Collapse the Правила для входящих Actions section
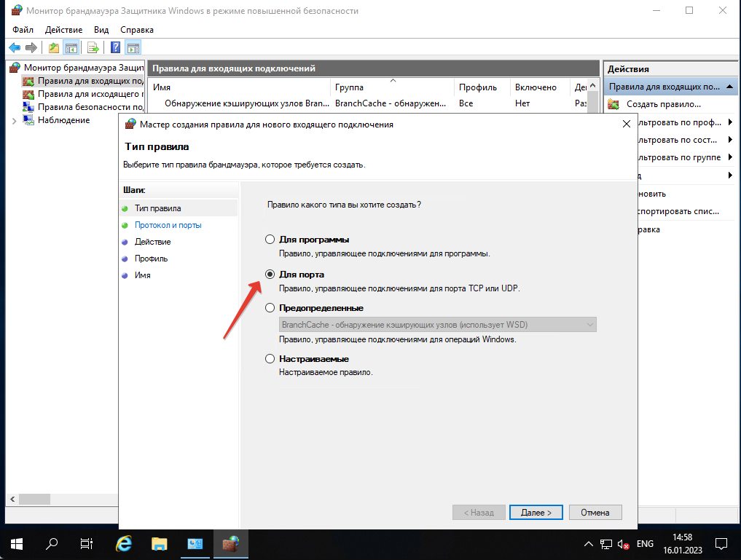The height and width of the screenshot is (560, 741). pyautogui.click(x=729, y=87)
